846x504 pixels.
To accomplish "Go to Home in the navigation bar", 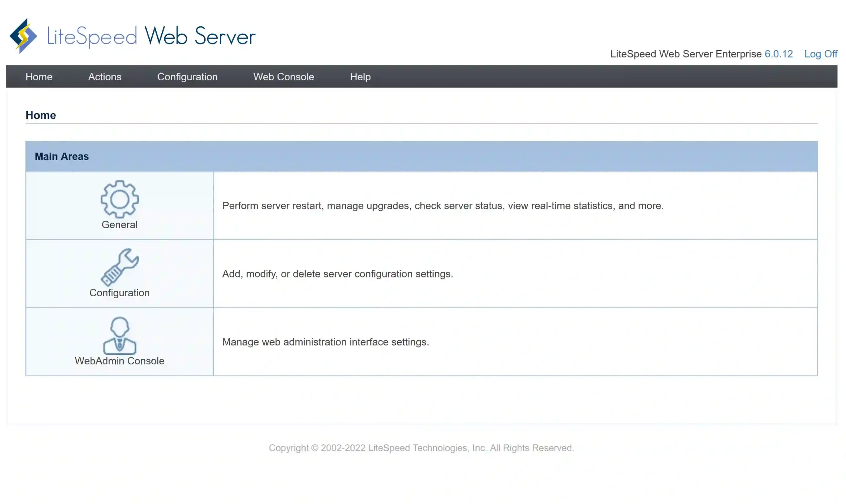I will click(x=39, y=77).
